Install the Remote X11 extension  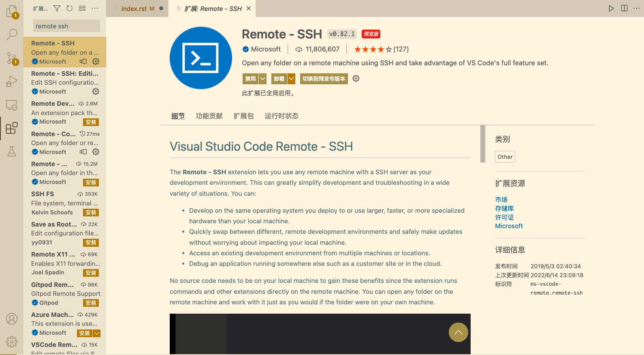tap(91, 273)
